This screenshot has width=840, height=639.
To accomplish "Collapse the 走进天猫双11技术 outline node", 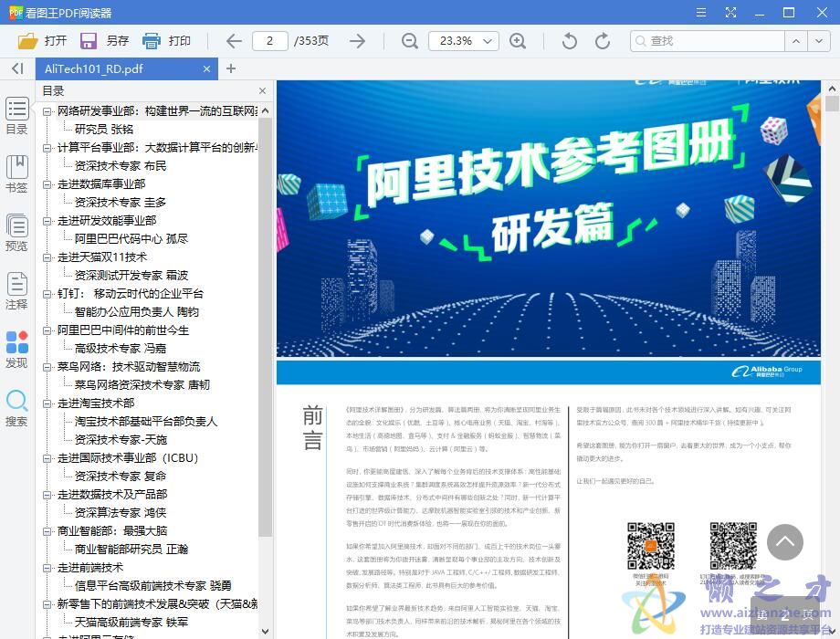I will coord(47,257).
